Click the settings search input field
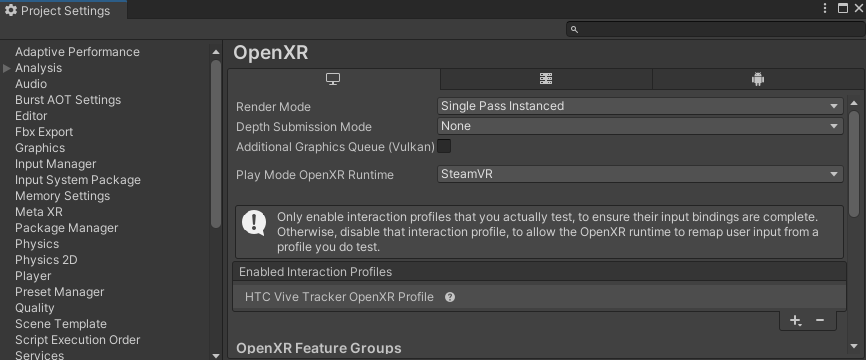Screen dimensions: 866x360 pos(715,29)
